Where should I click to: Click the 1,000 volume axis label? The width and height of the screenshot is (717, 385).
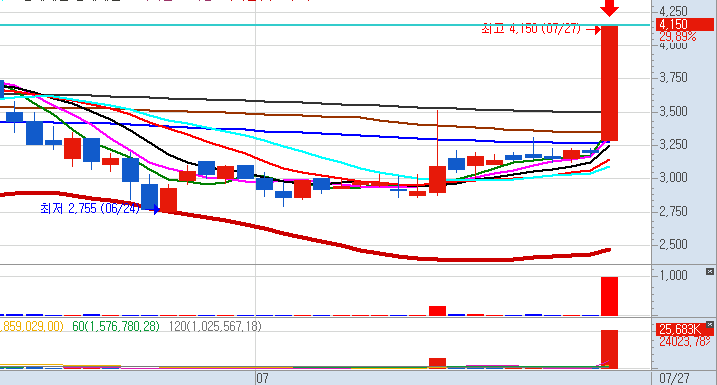click(673, 275)
